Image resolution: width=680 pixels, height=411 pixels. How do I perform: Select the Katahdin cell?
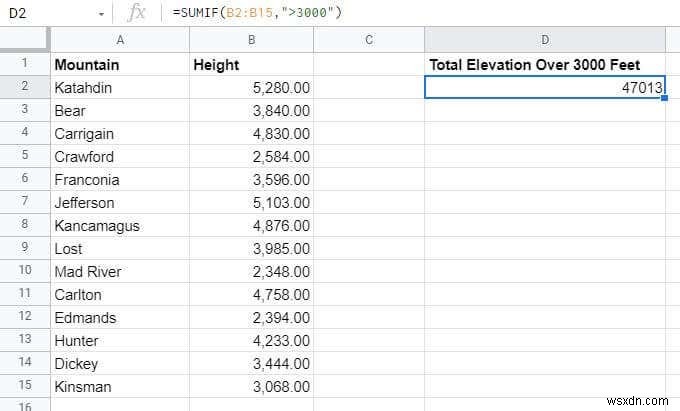coord(120,87)
